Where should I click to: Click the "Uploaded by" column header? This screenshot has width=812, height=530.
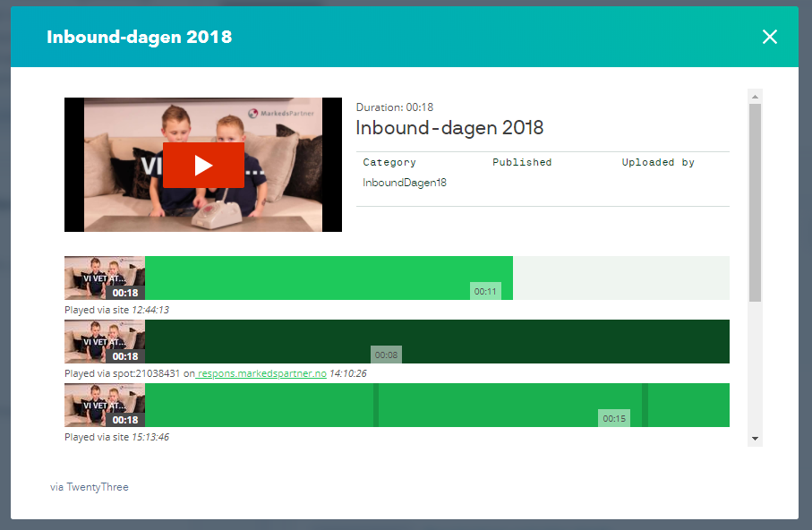coord(658,162)
